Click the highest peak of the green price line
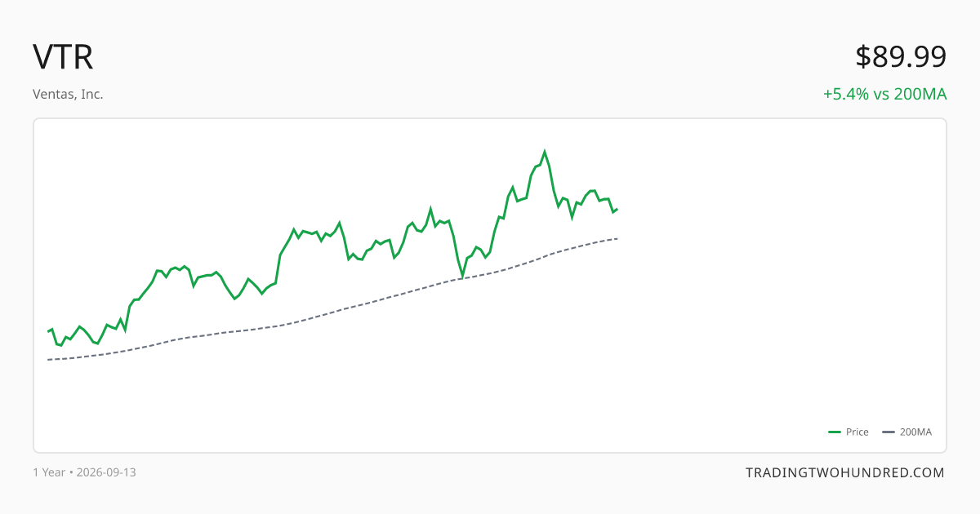The height and width of the screenshot is (514, 980). pos(545,152)
